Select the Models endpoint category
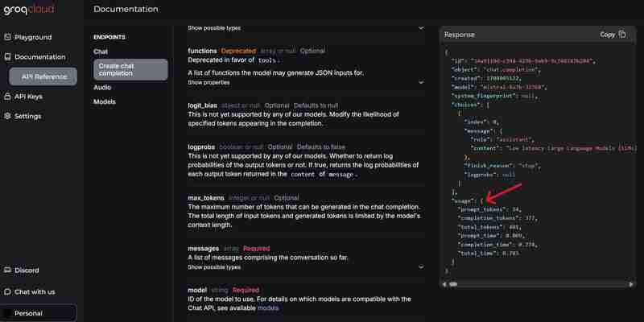This screenshot has width=644, height=322. [x=105, y=101]
